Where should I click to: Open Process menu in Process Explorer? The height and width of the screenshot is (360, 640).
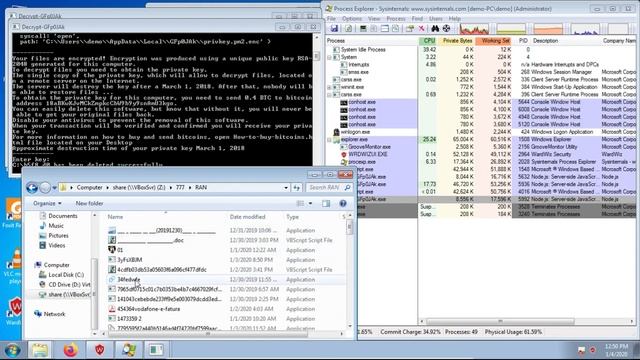click(x=396, y=19)
